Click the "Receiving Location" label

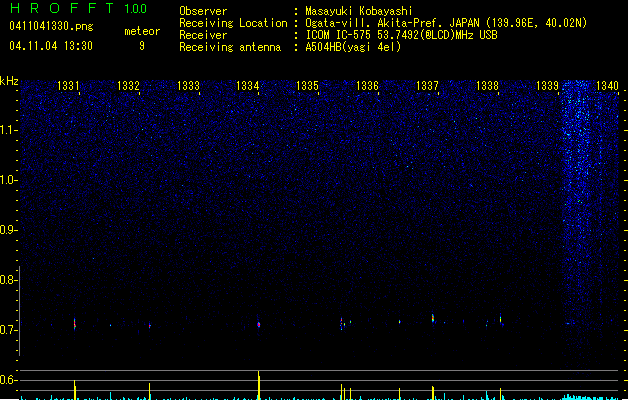point(233,23)
